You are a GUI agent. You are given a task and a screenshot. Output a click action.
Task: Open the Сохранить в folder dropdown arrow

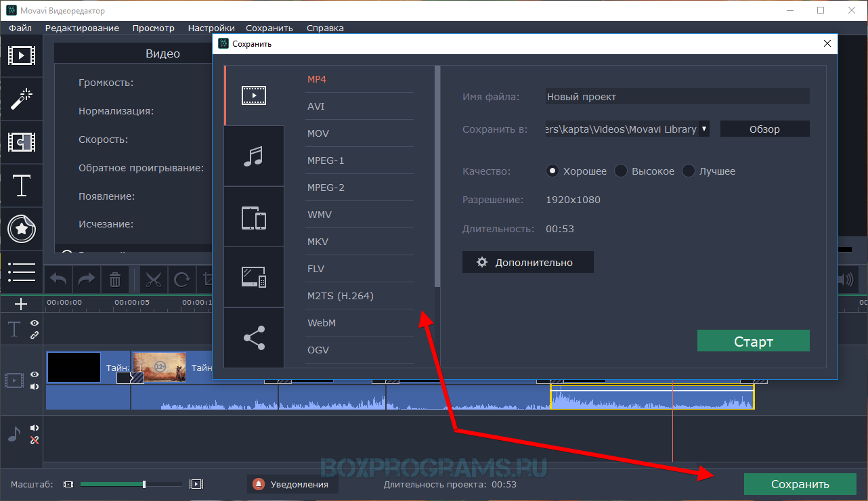click(x=704, y=129)
